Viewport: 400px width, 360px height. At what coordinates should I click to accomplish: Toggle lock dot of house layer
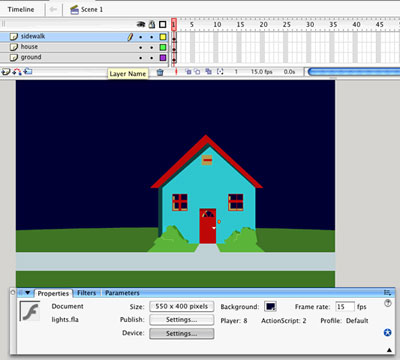tap(152, 48)
